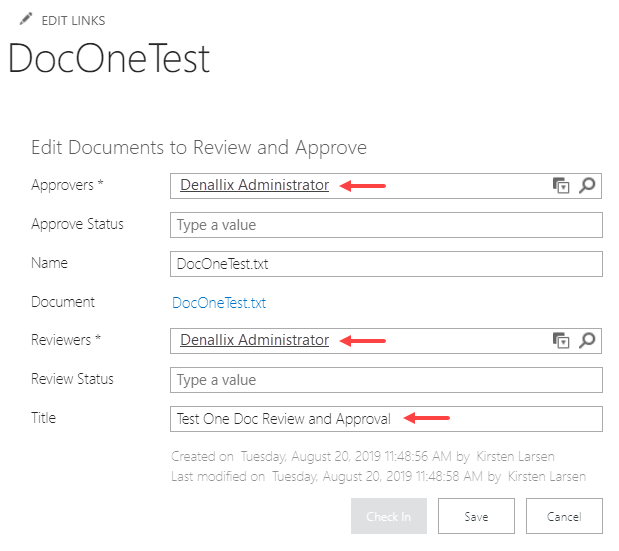619x551 pixels.
Task: Open the EDIT LINKS text link
Action: pos(73,20)
